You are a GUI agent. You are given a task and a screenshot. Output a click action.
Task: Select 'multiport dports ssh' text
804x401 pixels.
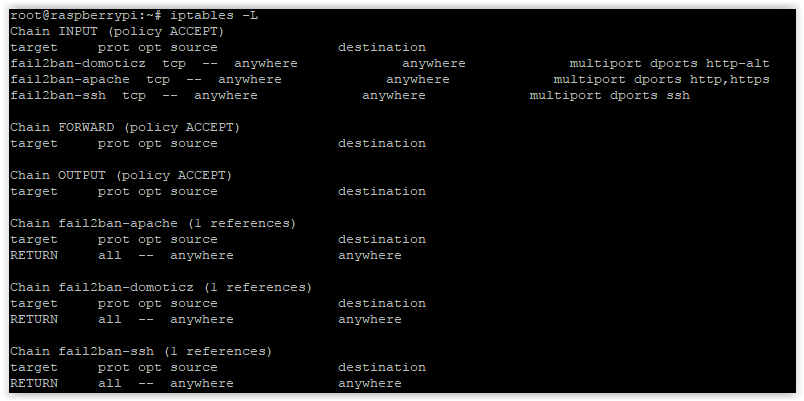click(610, 95)
